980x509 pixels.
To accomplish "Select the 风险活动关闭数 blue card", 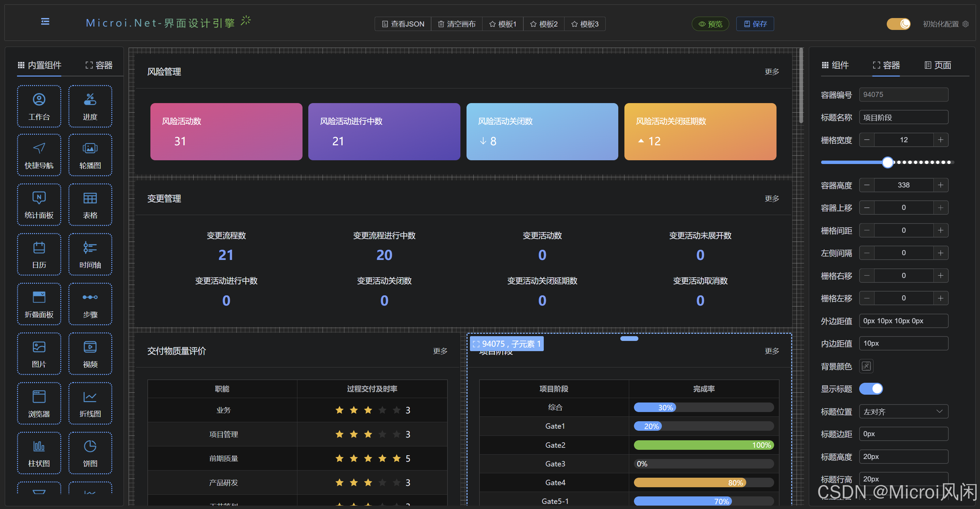I will pyautogui.click(x=542, y=132).
